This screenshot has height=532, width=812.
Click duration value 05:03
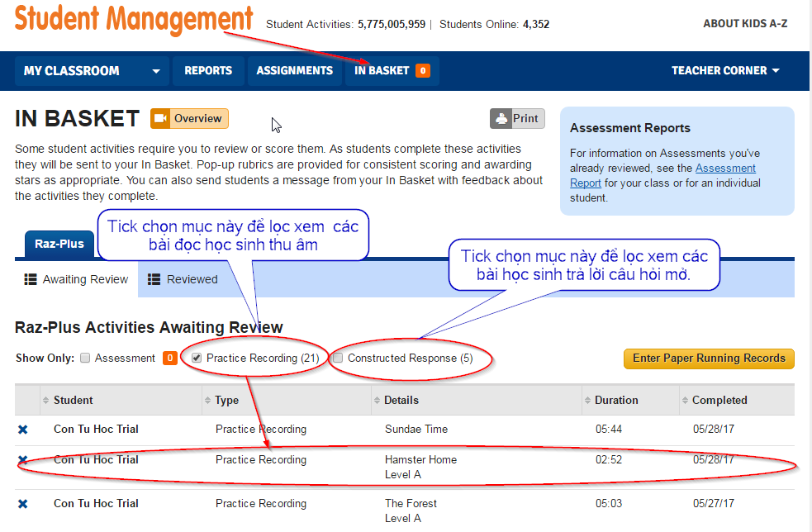609,504
